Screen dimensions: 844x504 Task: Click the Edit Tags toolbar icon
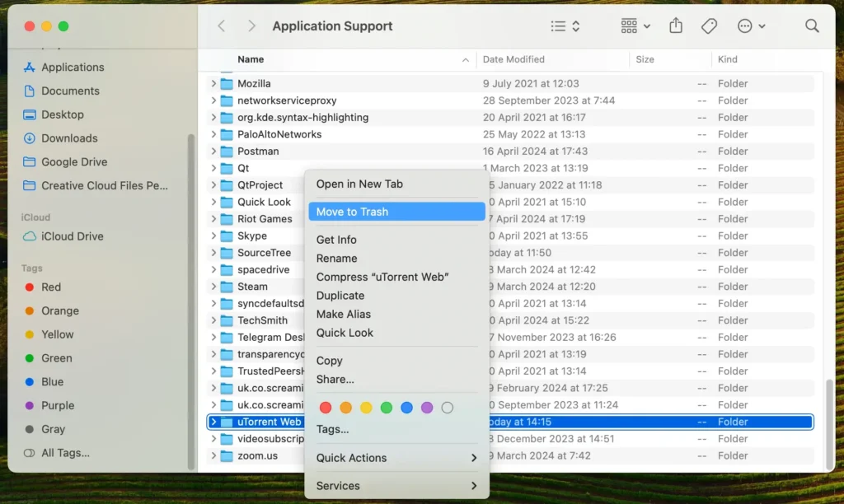point(709,26)
